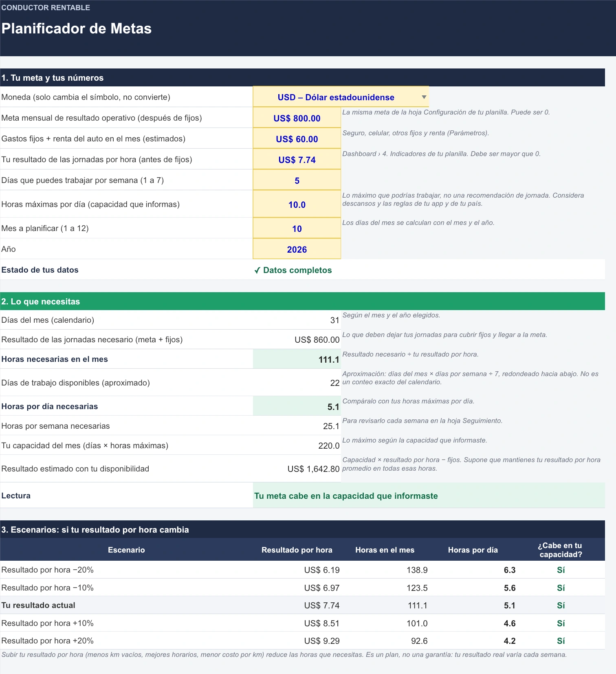Screen dimensions: 616x674
Task: Click the US$ 60.00 fixed costs cell
Action: pyautogui.click(x=297, y=139)
